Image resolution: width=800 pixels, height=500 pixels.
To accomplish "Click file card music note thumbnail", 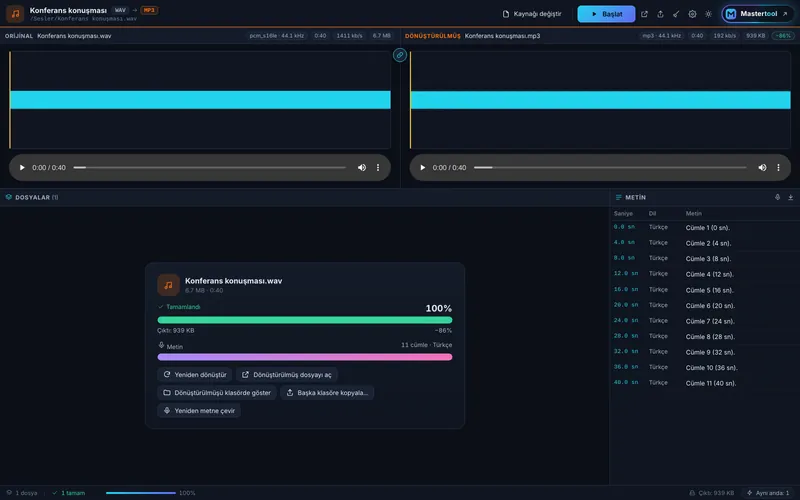I will pyautogui.click(x=168, y=285).
